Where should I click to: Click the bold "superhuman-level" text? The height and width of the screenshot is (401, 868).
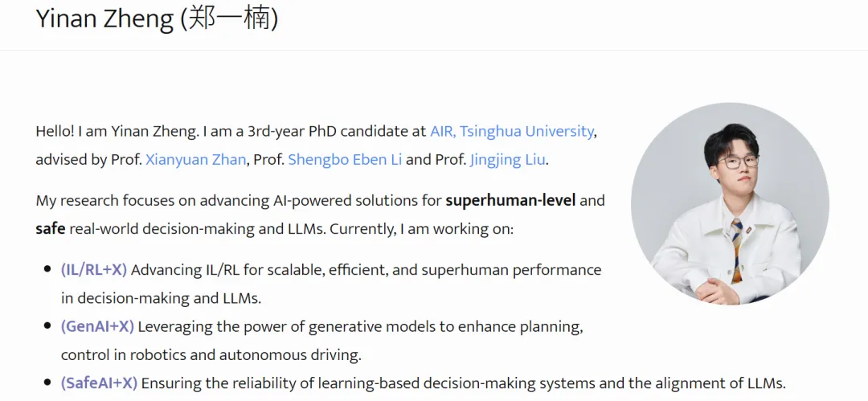(510, 200)
